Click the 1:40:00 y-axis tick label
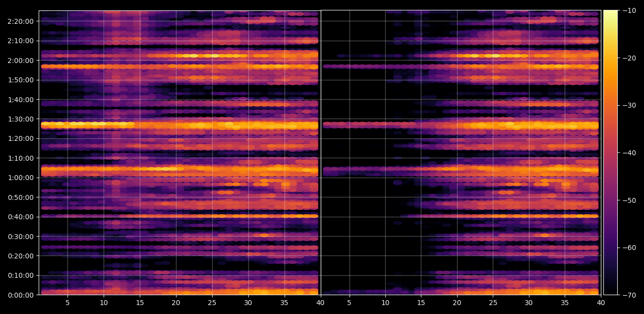 pyautogui.click(x=21, y=100)
